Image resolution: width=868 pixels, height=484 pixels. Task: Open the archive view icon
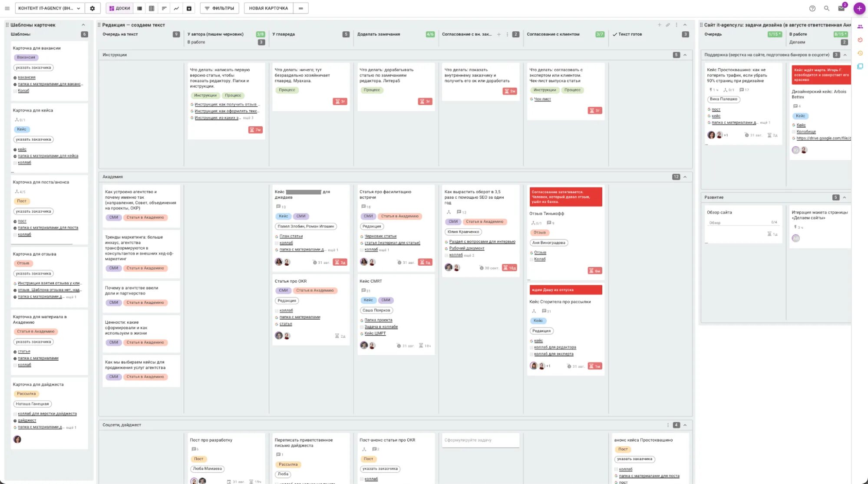(189, 8)
